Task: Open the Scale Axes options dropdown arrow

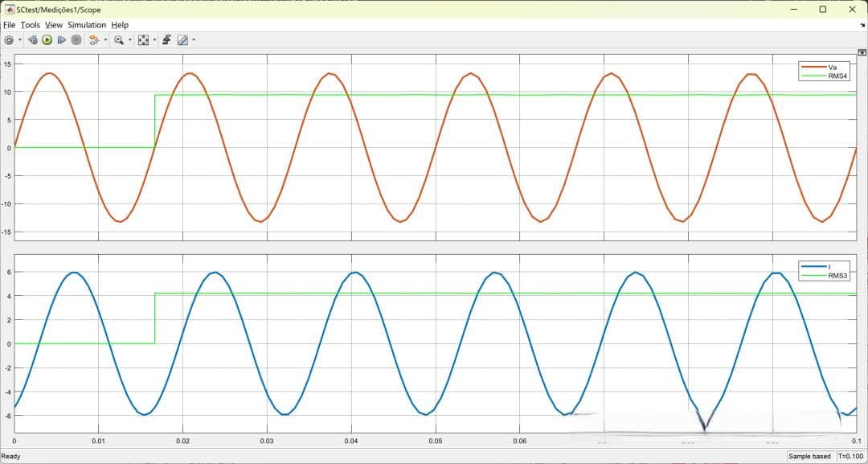Action: pyautogui.click(x=154, y=40)
